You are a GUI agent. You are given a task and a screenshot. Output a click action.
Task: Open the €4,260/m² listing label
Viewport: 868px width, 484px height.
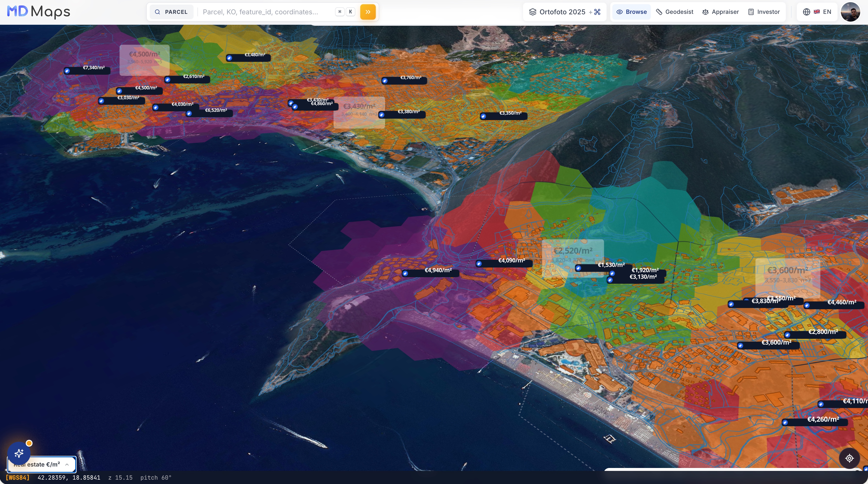pos(823,419)
